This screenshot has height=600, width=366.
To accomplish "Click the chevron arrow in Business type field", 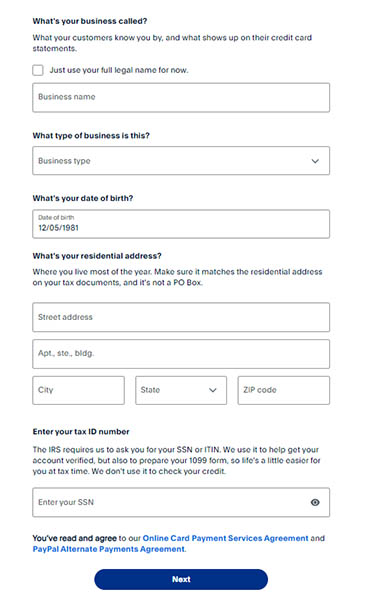I will coord(315,161).
